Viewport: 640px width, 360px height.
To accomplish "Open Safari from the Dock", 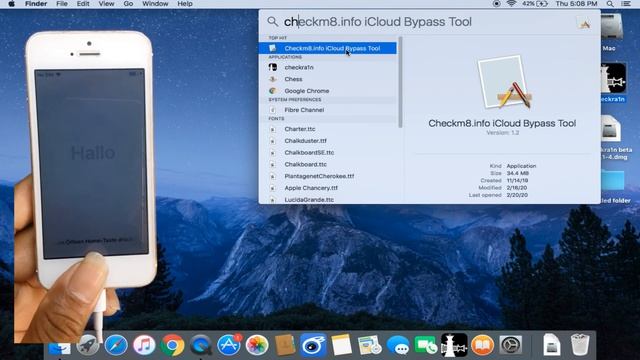I will pyautogui.click(x=116, y=345).
